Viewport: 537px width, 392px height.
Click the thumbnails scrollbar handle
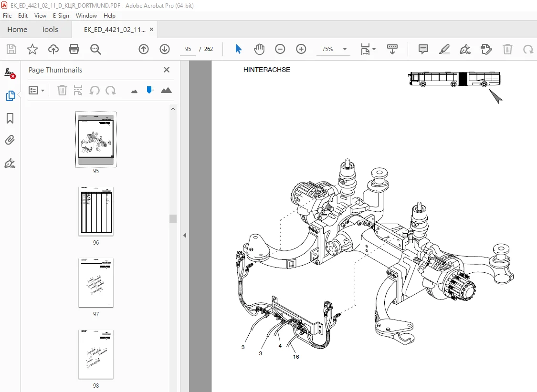(173, 218)
